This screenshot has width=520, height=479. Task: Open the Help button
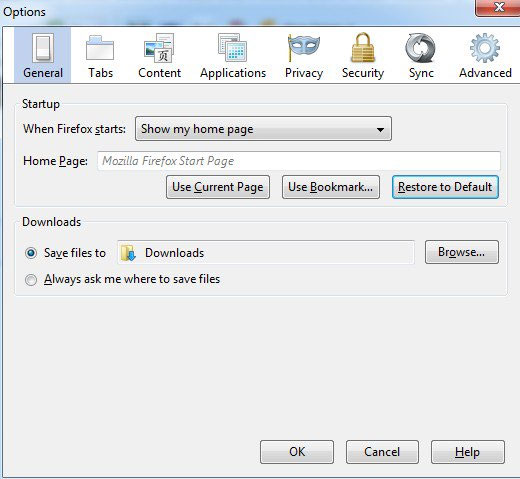[x=468, y=452]
